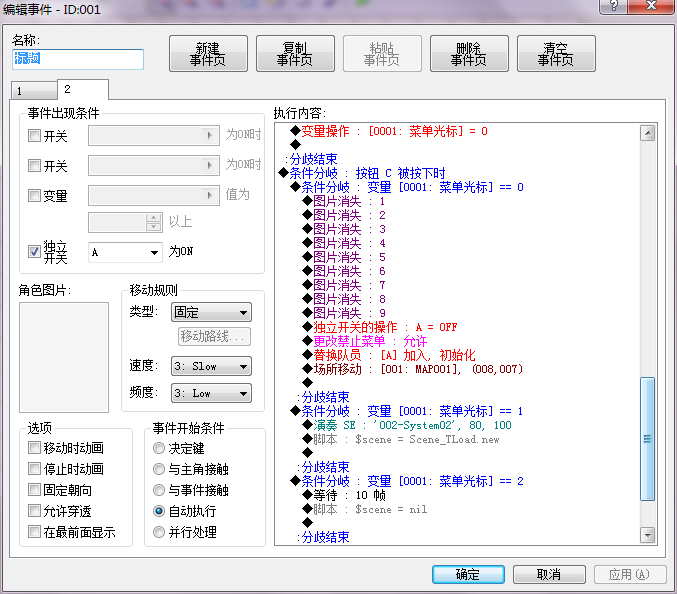Select the 图片消失 : 7 command
The width and height of the screenshot is (677, 594).
point(344,285)
